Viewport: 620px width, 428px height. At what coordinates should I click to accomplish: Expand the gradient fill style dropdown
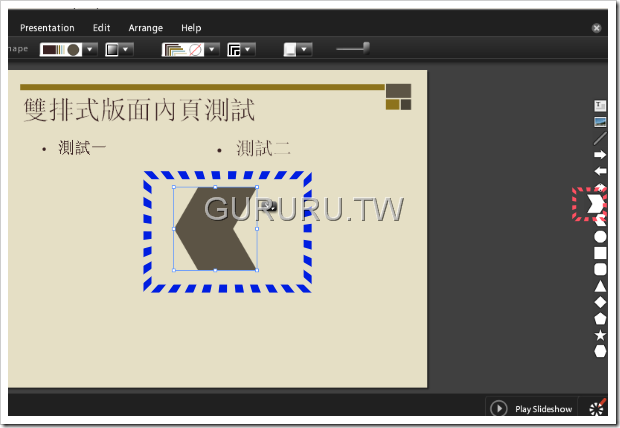pyautogui.click(x=126, y=49)
